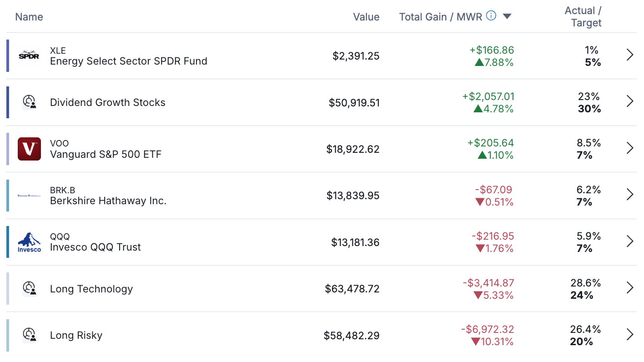644x362 pixels.
Task: Click the Invesco logo for QQQ
Action: click(x=29, y=242)
